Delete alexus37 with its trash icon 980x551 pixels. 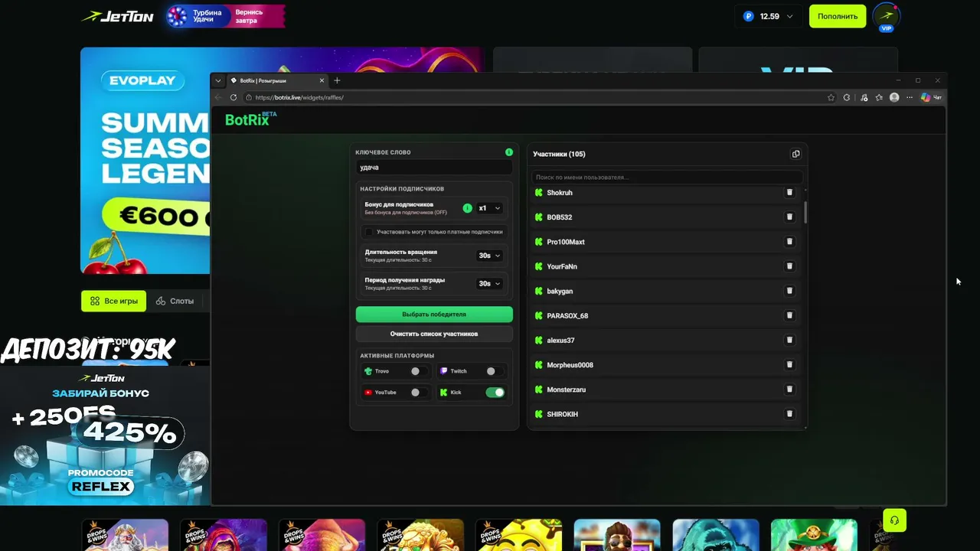[789, 340]
